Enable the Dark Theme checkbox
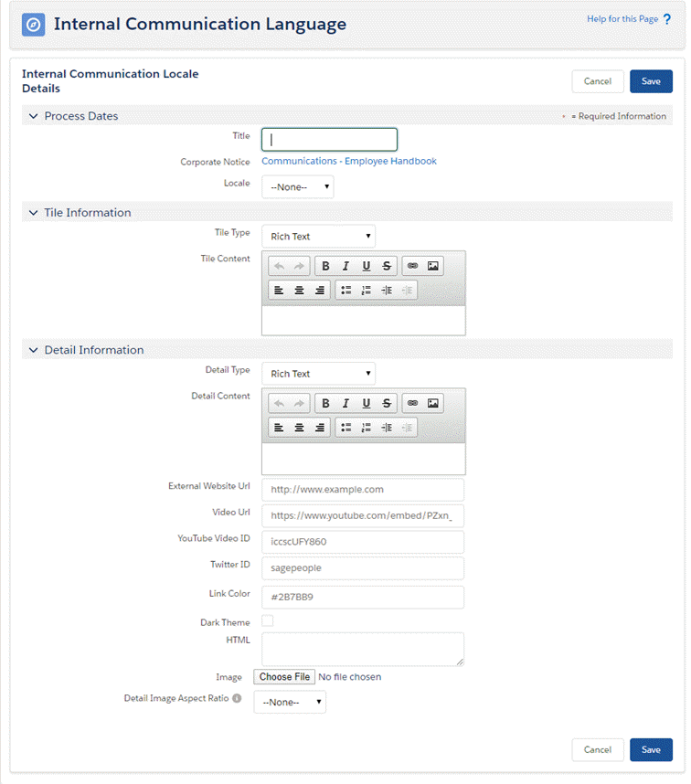This screenshot has height=784, width=691. [268, 621]
